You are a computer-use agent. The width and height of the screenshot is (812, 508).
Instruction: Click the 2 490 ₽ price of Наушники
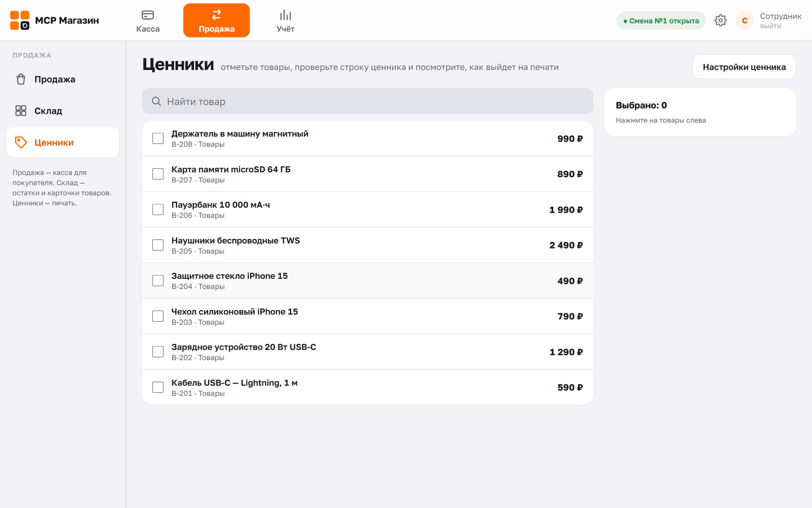point(566,245)
